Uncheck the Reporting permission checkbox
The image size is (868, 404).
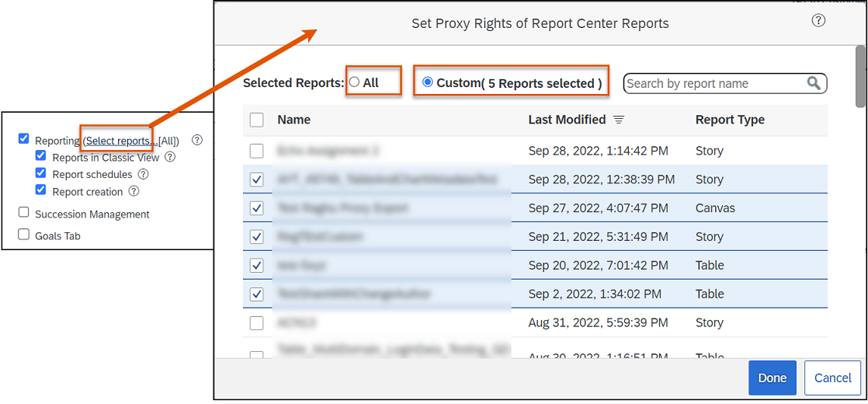click(x=23, y=140)
